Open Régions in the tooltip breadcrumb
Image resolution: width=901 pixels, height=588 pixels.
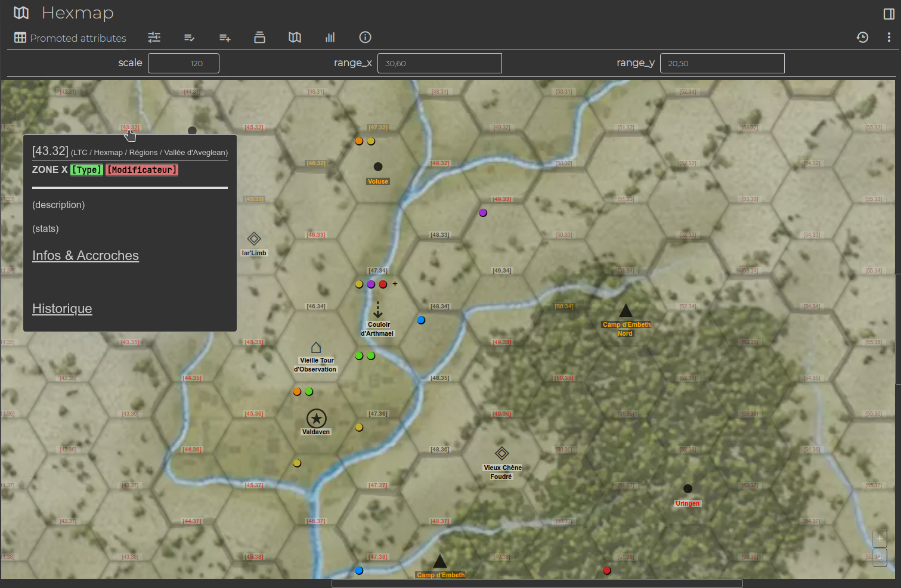click(x=143, y=153)
